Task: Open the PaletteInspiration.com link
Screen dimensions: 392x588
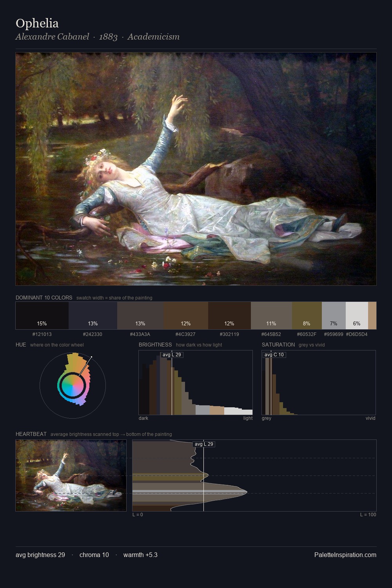Action: pyautogui.click(x=345, y=555)
